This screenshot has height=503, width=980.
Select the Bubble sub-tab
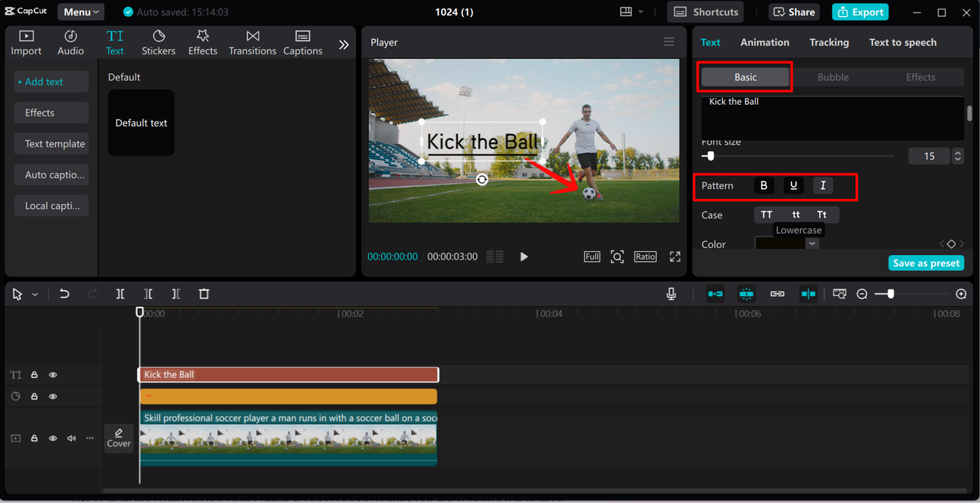pos(833,77)
